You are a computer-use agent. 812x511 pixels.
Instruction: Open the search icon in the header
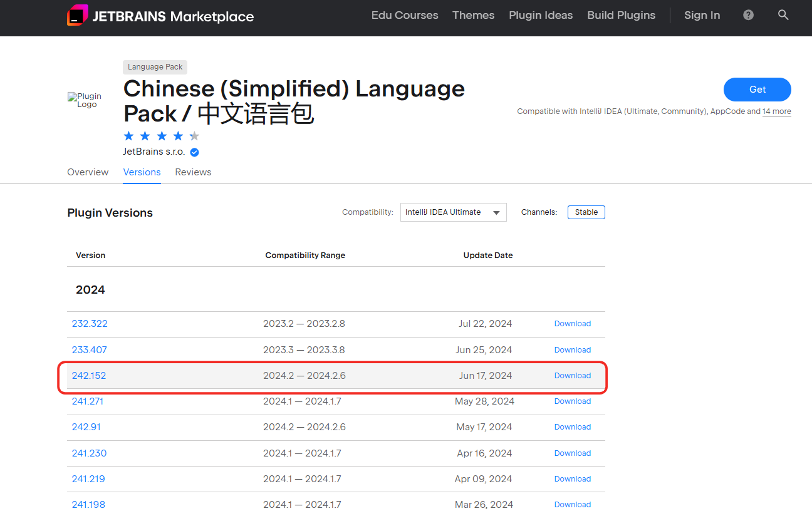[783, 14]
